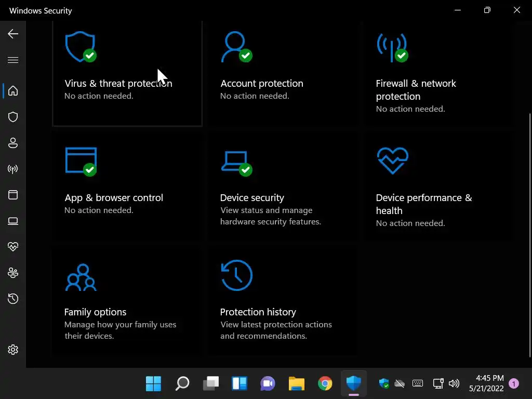Open Settings gear in sidebar
Image resolution: width=532 pixels, height=399 pixels.
click(13, 350)
